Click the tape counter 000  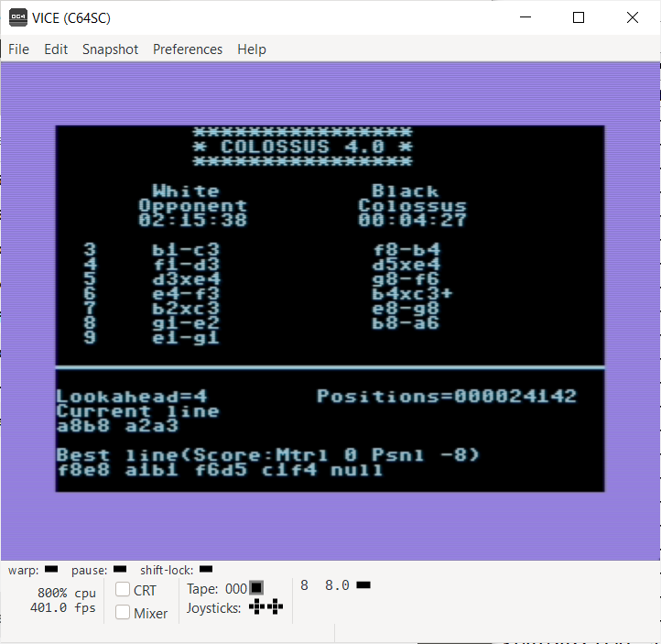pos(236,588)
